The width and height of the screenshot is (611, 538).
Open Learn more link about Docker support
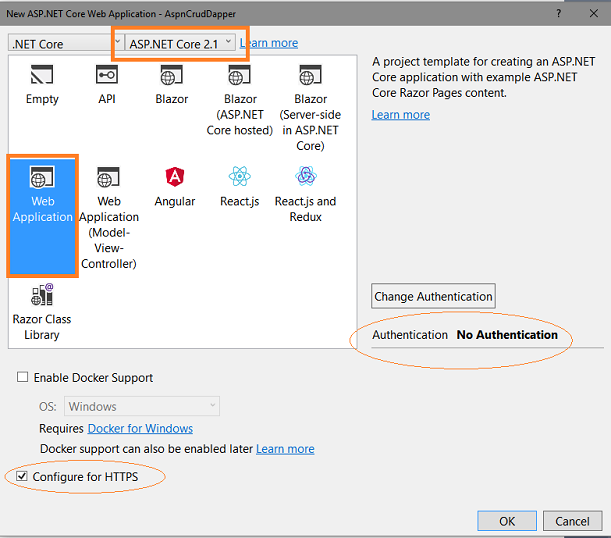point(285,449)
